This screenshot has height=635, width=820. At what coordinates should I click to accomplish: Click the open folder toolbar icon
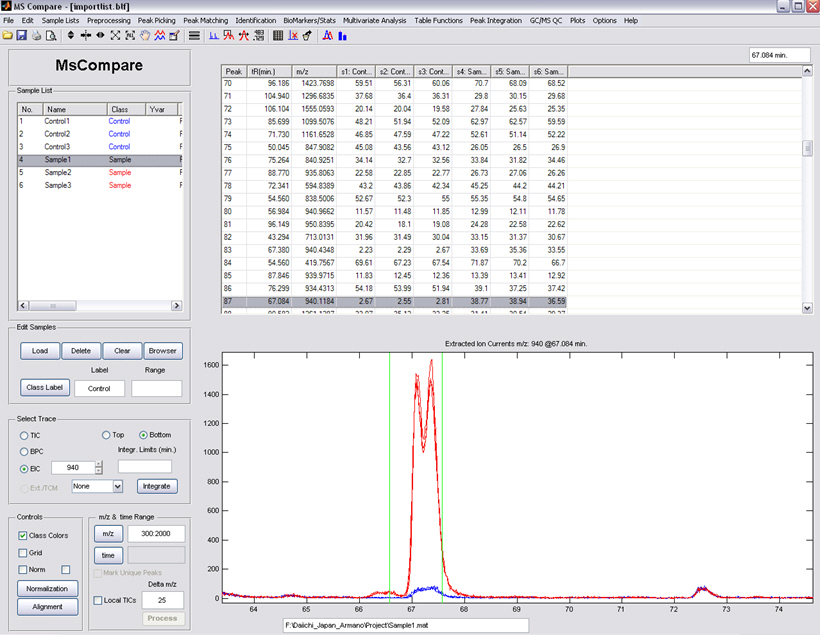[x=8, y=35]
